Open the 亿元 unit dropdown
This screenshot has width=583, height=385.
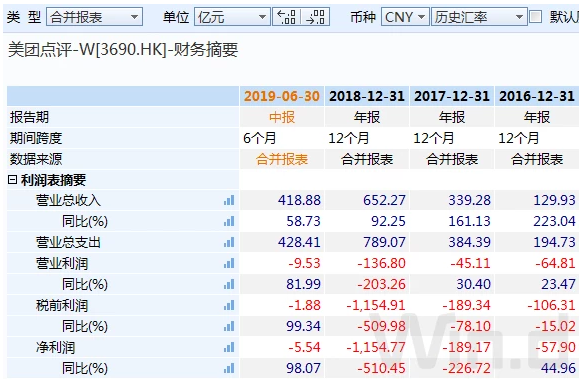point(232,17)
